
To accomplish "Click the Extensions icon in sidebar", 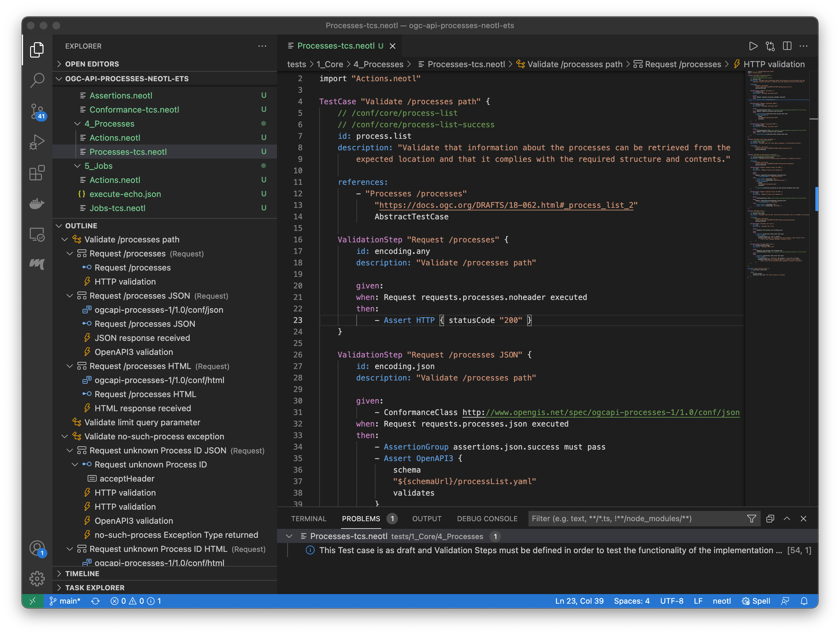I will pyautogui.click(x=38, y=173).
